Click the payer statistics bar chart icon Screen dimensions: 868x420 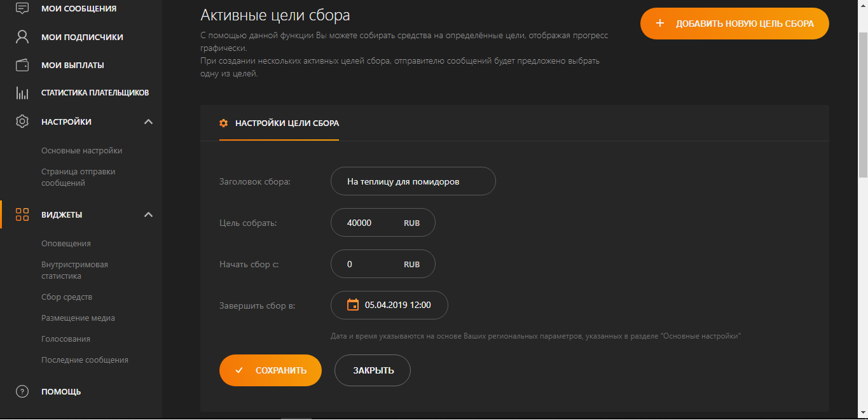pyautogui.click(x=22, y=93)
